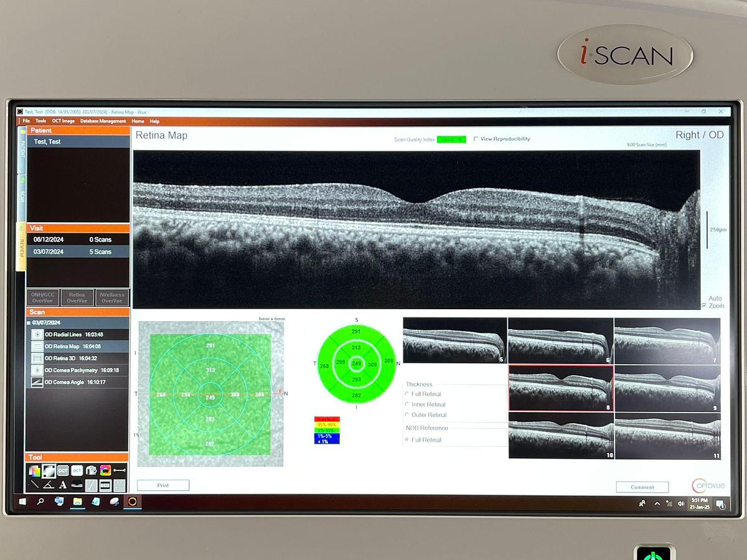Select the distance caliper tool icon
This screenshot has height=560, width=747.
point(120,470)
